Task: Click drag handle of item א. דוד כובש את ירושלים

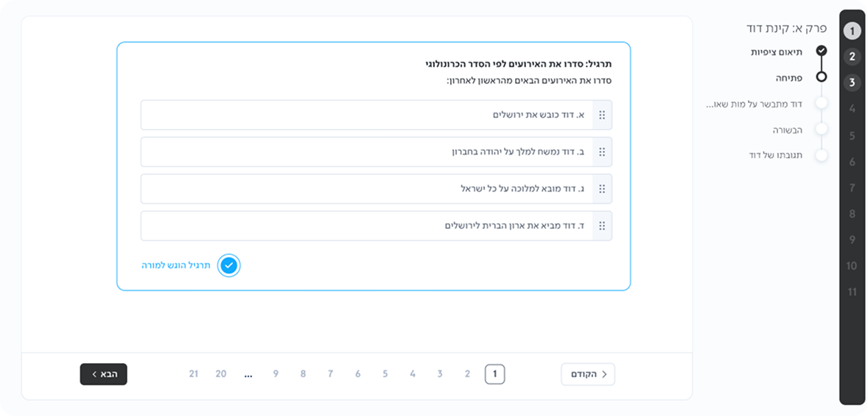Action: 602,115
